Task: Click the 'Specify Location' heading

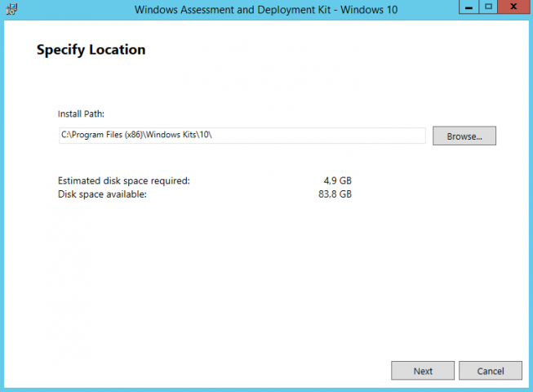Action: 91,50
